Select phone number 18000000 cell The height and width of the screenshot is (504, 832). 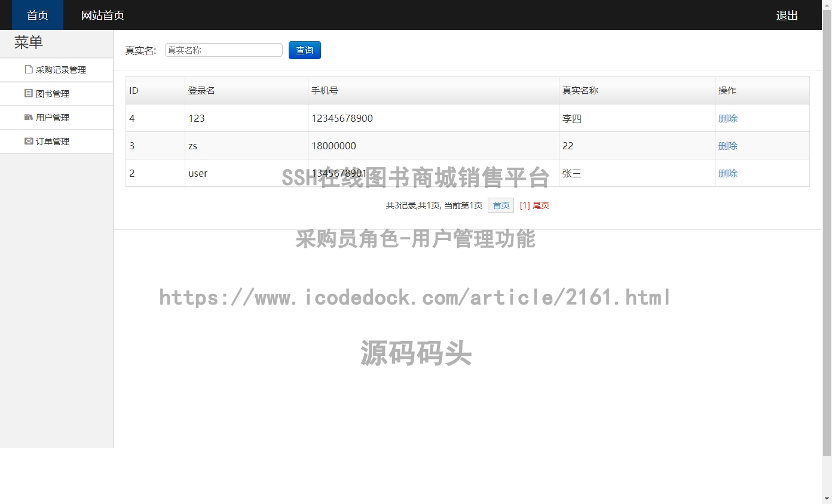433,146
